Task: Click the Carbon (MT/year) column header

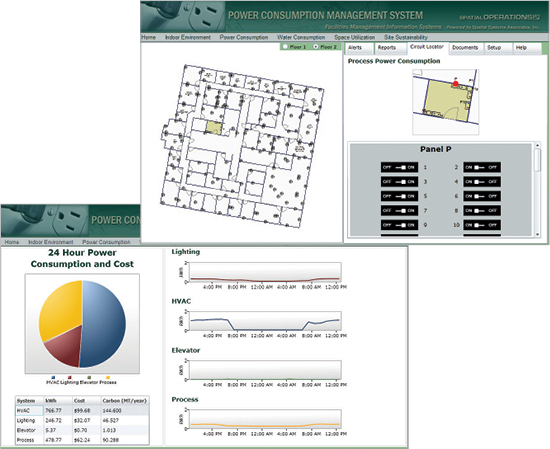Action: click(x=125, y=401)
